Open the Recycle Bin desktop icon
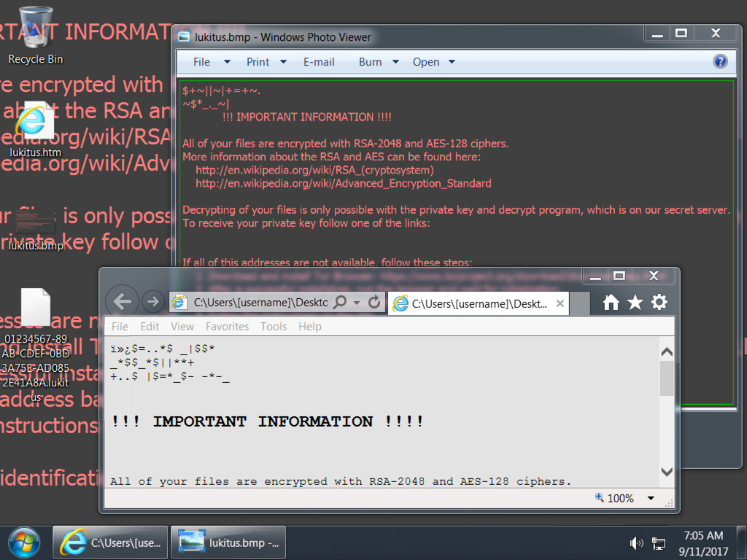The image size is (747, 560). pos(35,36)
